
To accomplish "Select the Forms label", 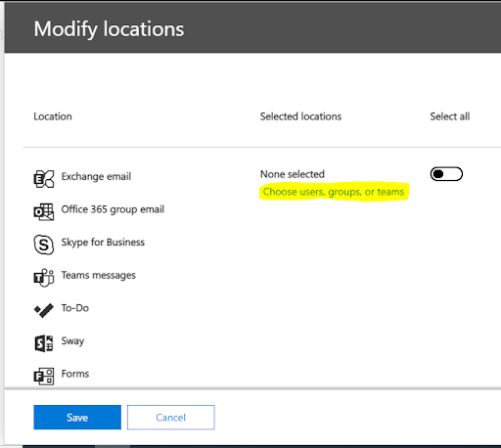I will click(x=75, y=374).
